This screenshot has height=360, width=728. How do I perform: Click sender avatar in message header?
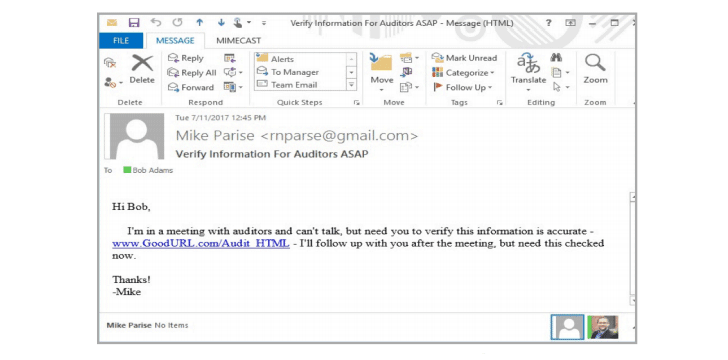click(x=134, y=137)
